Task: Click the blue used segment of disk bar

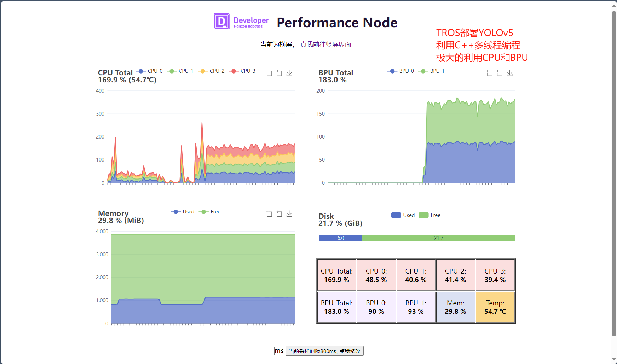Action: 340,238
